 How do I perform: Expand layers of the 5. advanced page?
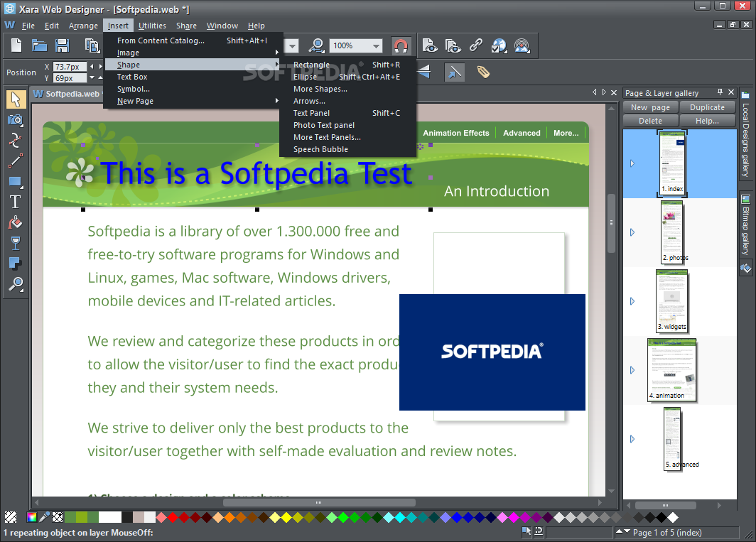pos(632,439)
